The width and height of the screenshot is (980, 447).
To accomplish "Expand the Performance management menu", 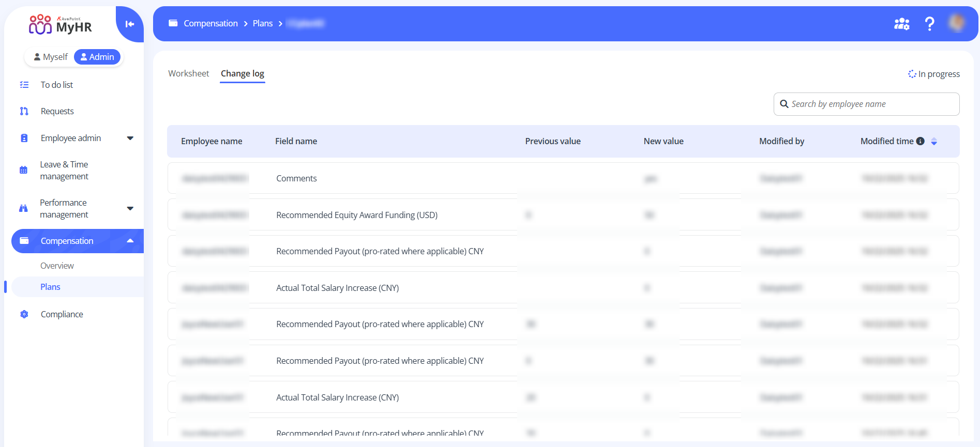I will click(130, 208).
